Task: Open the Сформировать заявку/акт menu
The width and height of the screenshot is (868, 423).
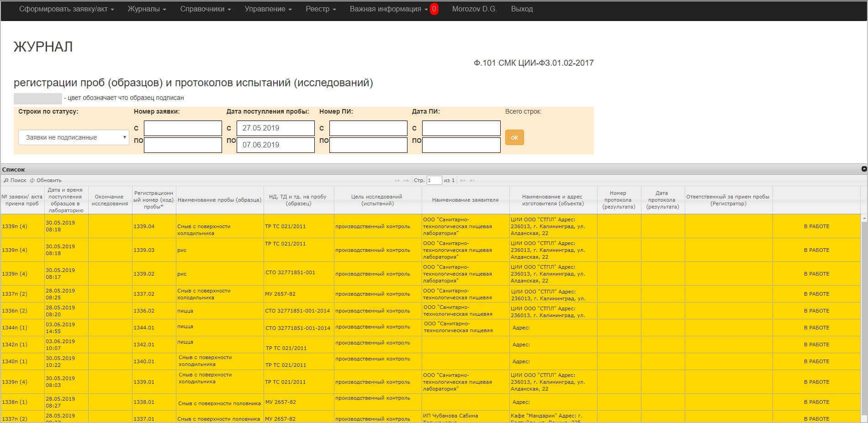Action: (x=66, y=9)
